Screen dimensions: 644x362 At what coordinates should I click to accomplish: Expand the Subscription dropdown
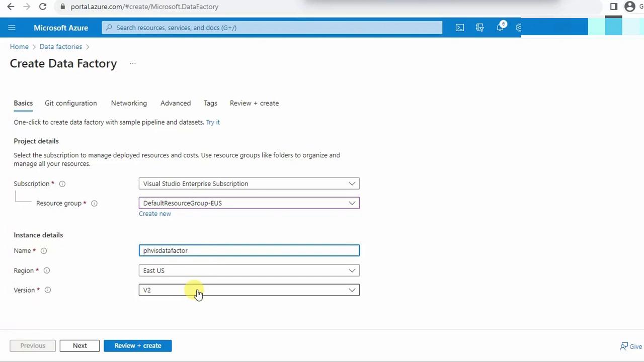(249, 184)
